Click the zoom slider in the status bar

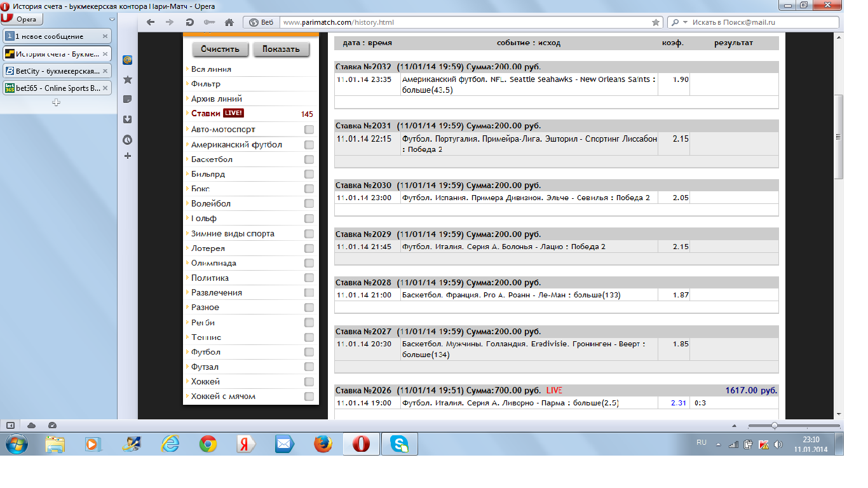point(774,425)
